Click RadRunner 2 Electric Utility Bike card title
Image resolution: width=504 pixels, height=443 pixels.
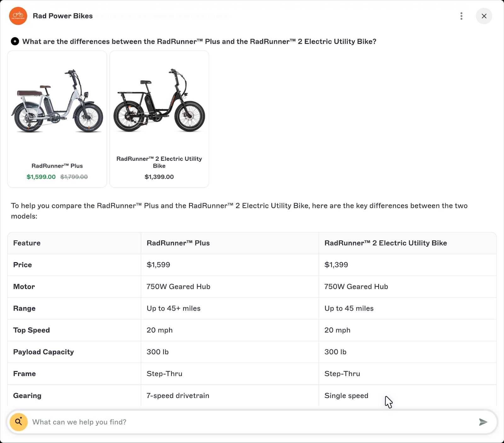click(x=159, y=162)
